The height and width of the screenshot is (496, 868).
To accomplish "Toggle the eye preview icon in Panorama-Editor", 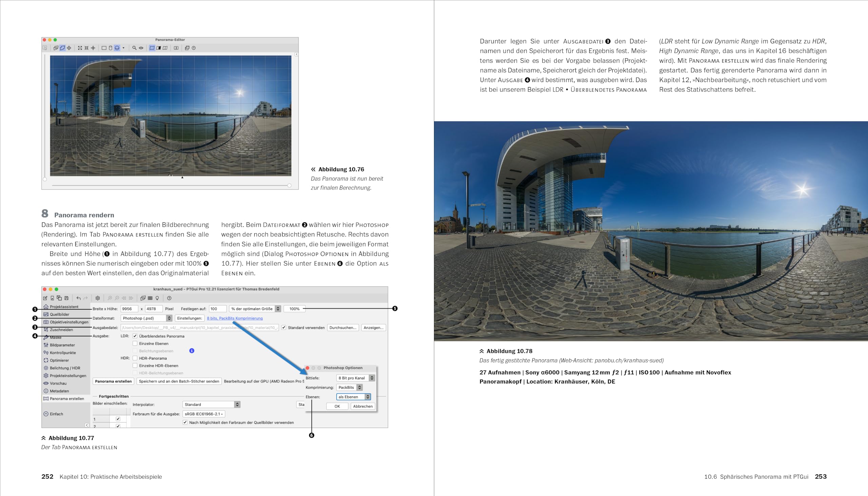I will (141, 48).
